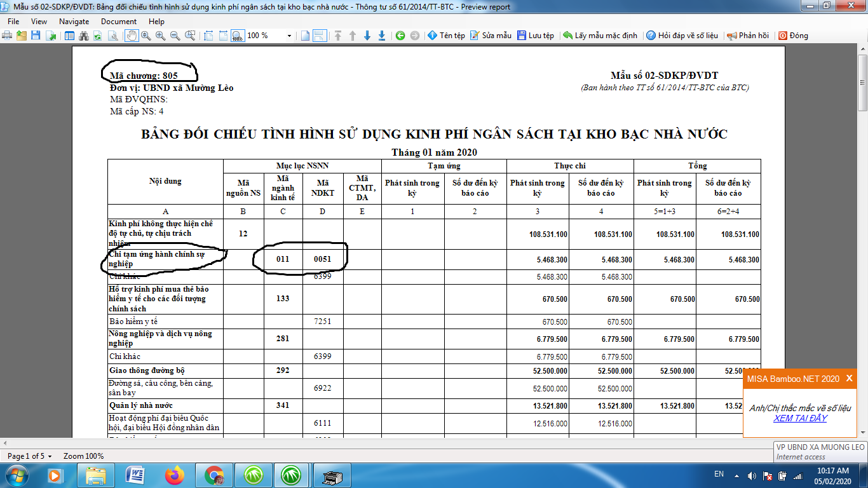Toggle the 100% zoom view button
This screenshot has height=488, width=868.
click(x=237, y=36)
